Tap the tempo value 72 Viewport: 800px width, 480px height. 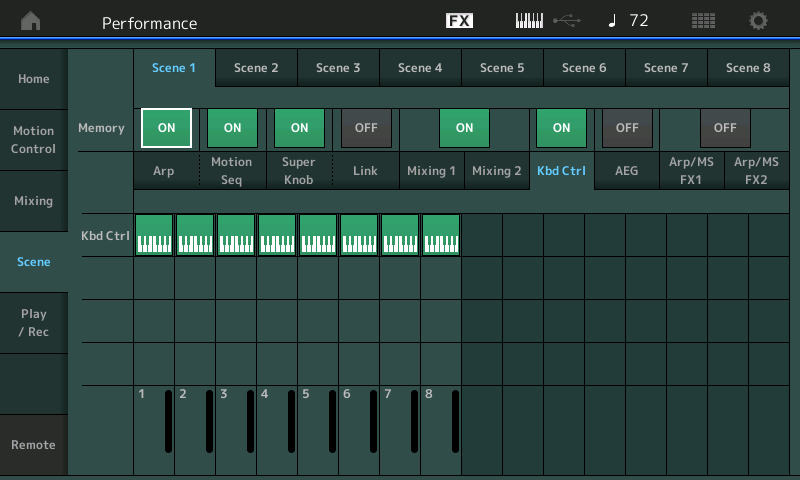[x=638, y=21]
